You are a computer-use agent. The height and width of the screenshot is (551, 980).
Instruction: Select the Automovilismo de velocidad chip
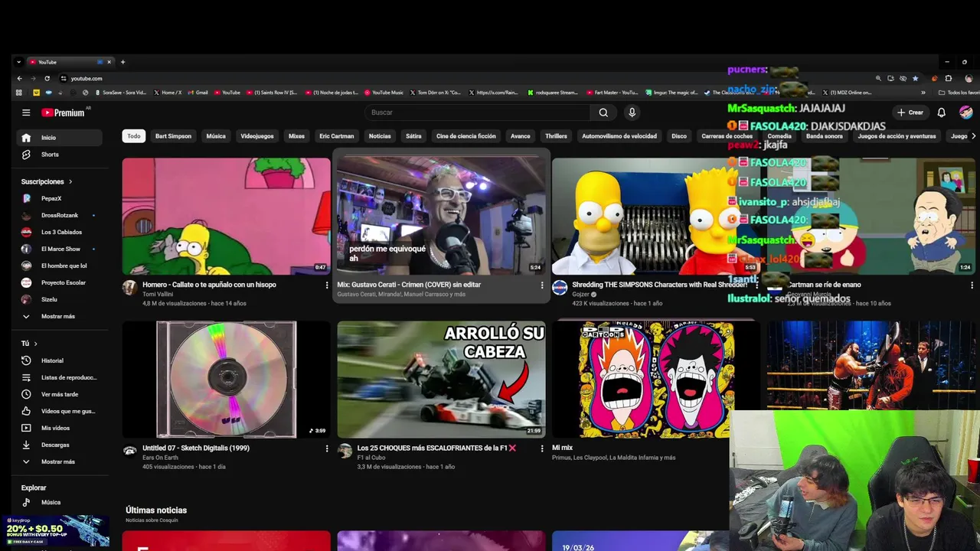point(619,136)
